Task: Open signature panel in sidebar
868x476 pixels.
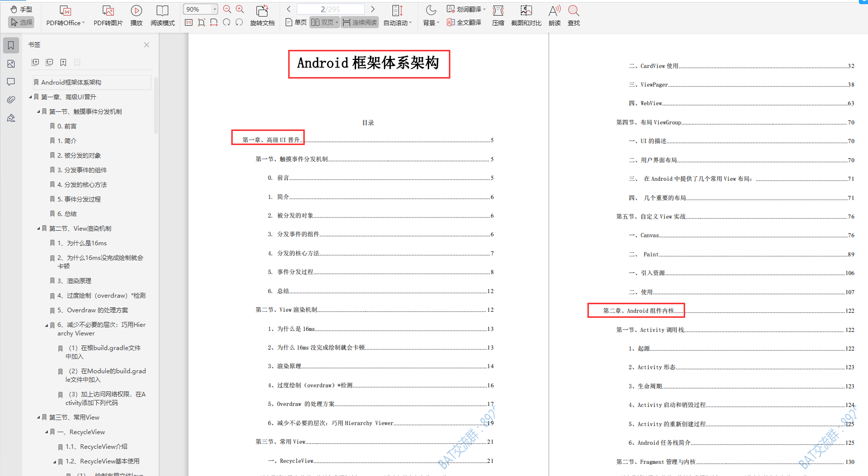Action: [x=11, y=118]
